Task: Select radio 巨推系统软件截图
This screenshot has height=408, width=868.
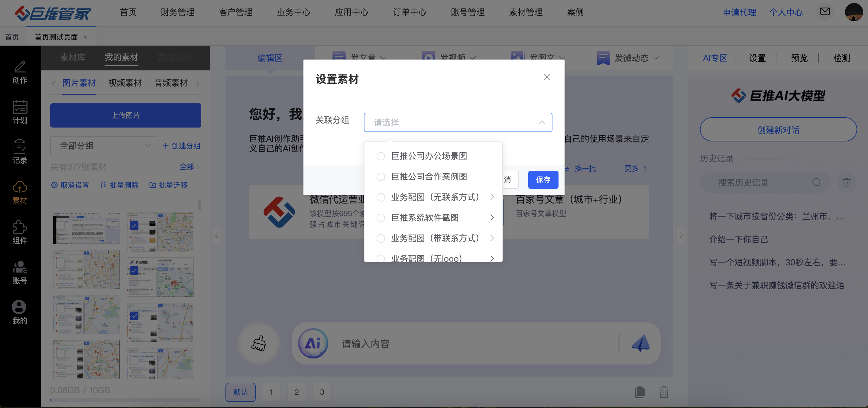Action: tap(381, 218)
